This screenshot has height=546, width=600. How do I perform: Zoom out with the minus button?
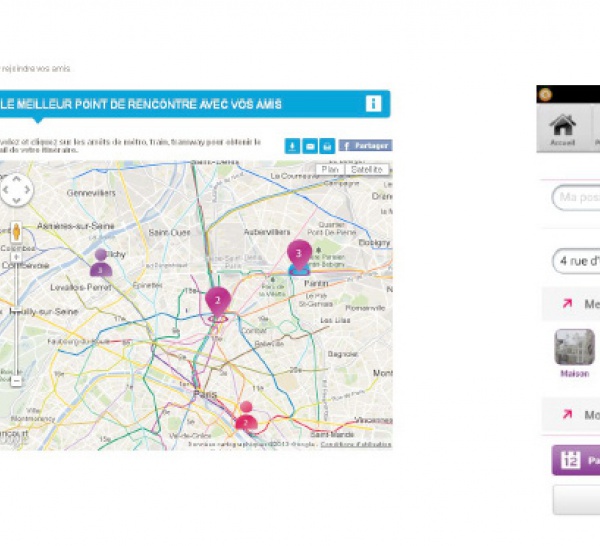pyautogui.click(x=16, y=381)
